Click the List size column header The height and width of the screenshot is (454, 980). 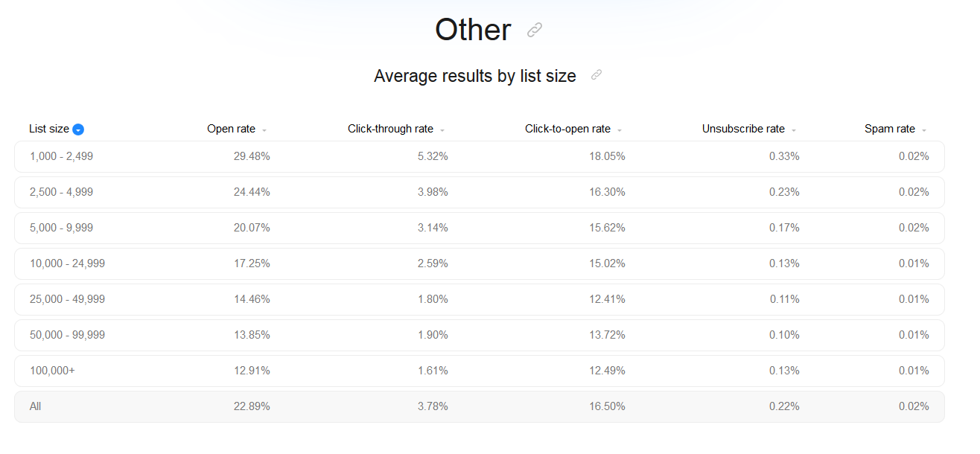tap(49, 129)
